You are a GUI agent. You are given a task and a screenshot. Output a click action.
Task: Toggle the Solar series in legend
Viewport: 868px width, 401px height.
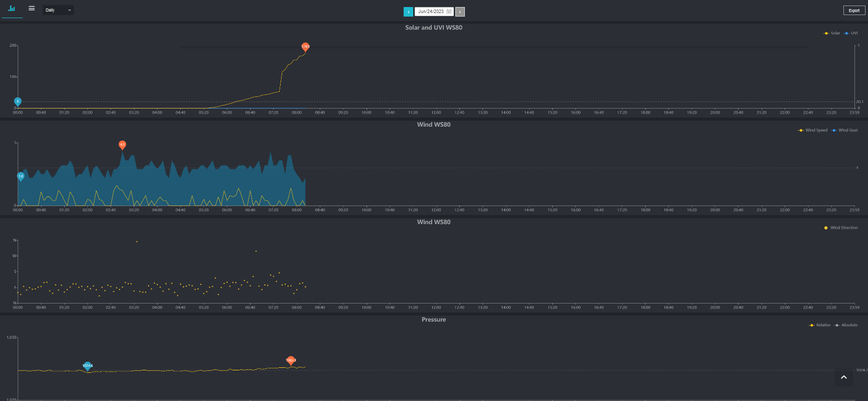pos(832,33)
